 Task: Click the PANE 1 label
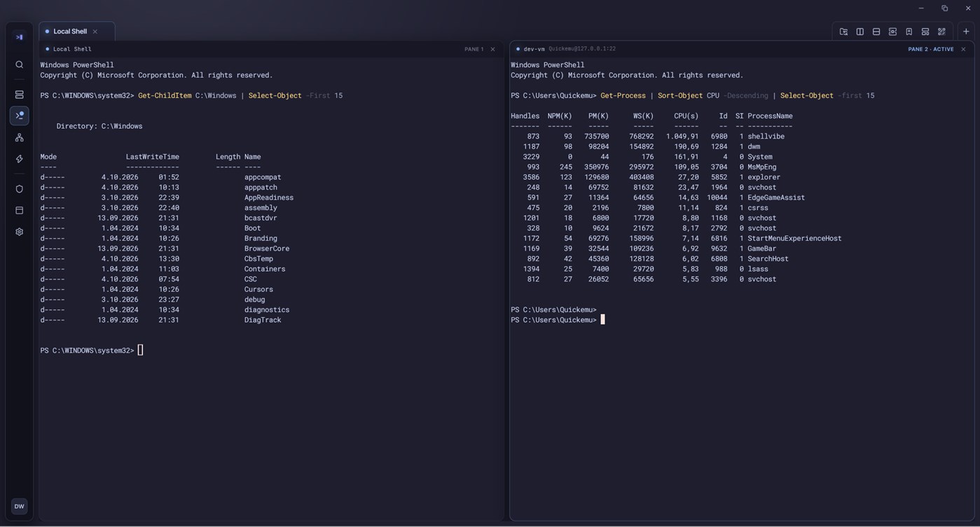click(x=474, y=49)
